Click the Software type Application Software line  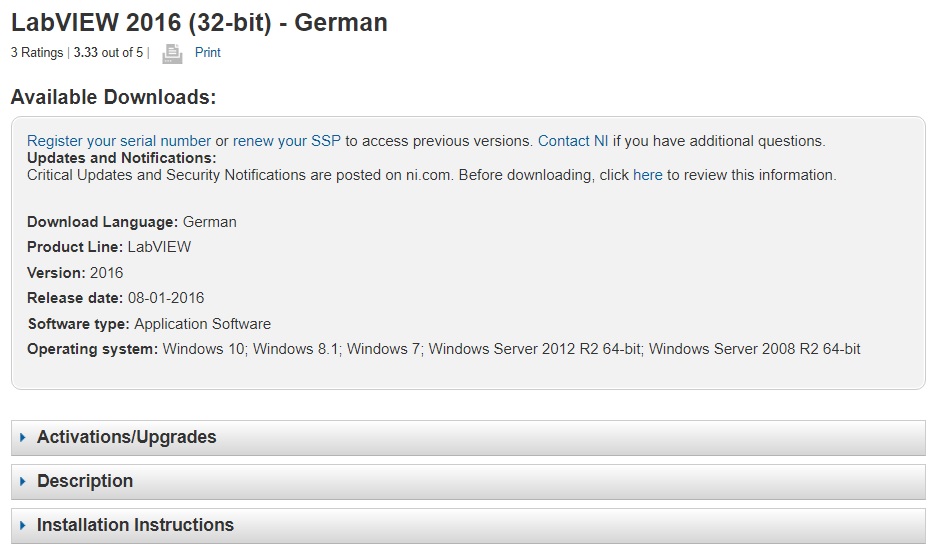coord(149,324)
